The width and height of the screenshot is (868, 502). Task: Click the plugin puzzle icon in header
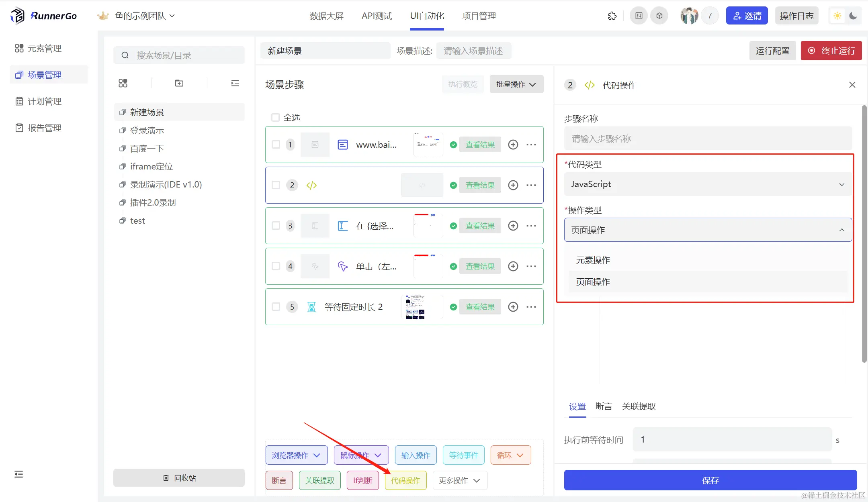pyautogui.click(x=612, y=16)
